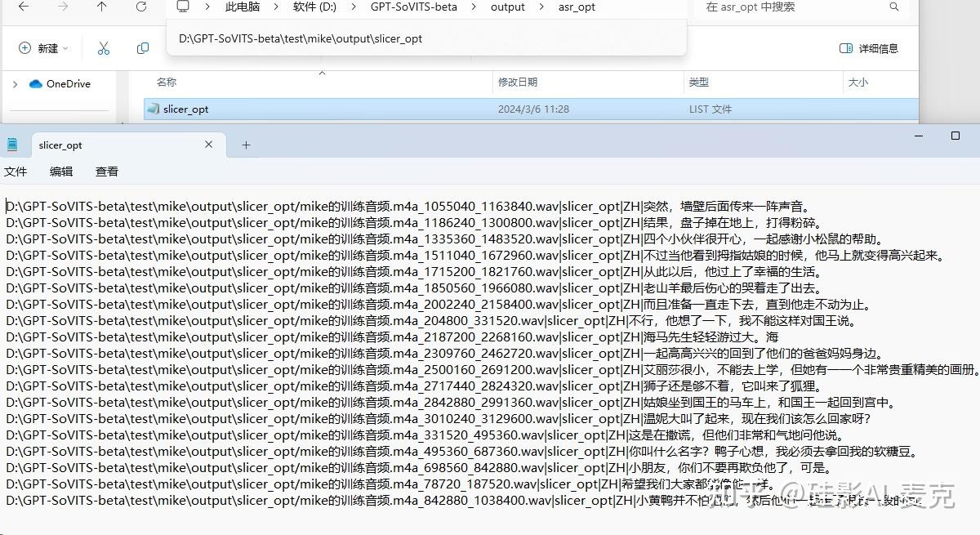Screen dimensions: 980x535
Task: Click the search magnifier in the search box
Action: pos(893,7)
